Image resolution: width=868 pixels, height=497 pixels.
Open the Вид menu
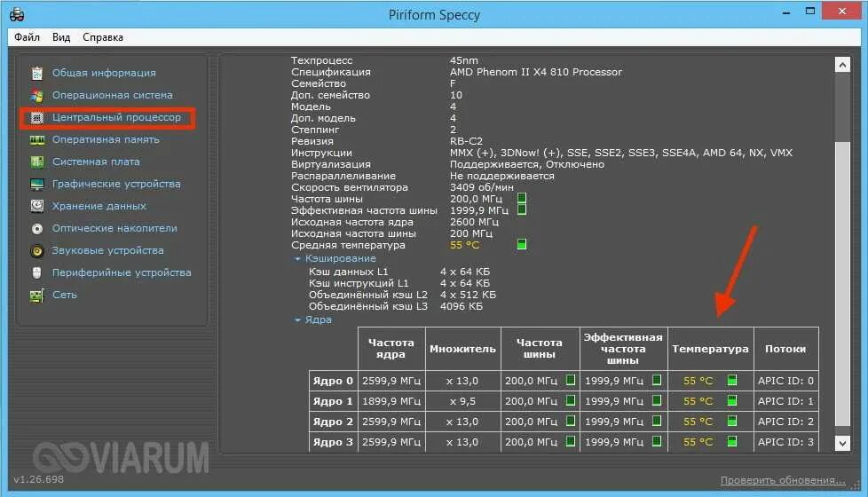pyautogui.click(x=61, y=37)
